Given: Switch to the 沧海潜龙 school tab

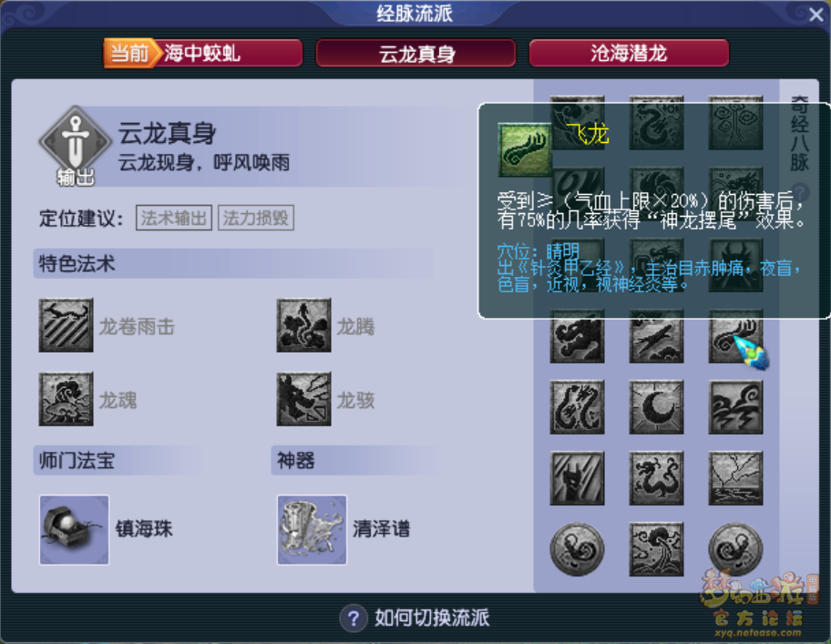Looking at the screenshot, I should click(x=629, y=53).
